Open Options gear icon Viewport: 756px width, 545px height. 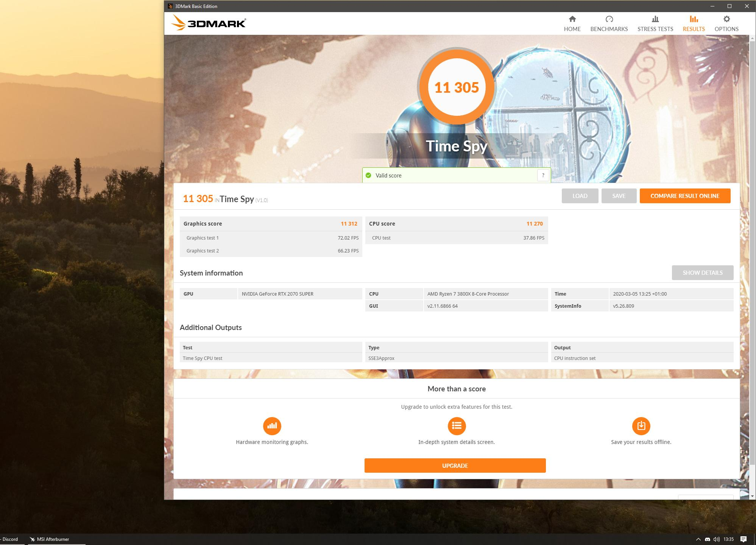point(726,19)
